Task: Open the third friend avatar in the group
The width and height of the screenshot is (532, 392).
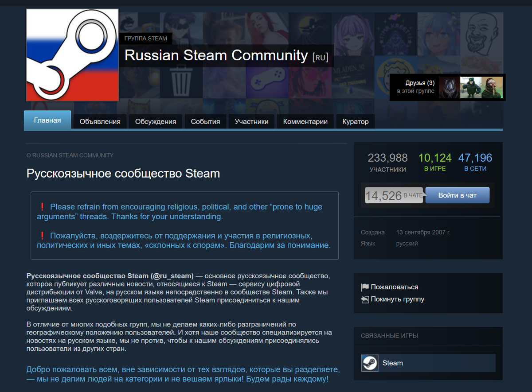Action: [x=492, y=87]
